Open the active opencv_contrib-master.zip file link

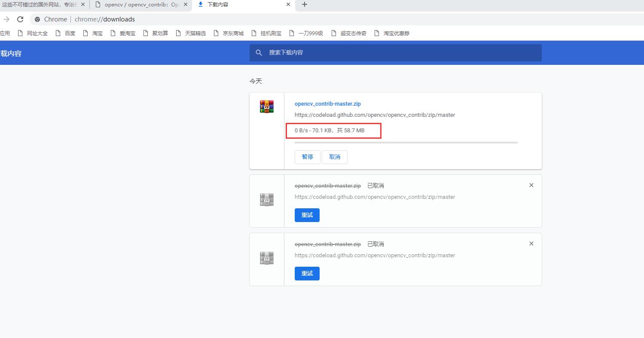(x=328, y=104)
